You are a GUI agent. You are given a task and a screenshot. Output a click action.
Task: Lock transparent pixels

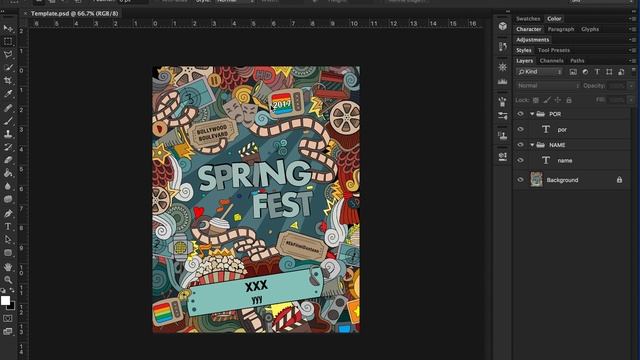point(536,100)
